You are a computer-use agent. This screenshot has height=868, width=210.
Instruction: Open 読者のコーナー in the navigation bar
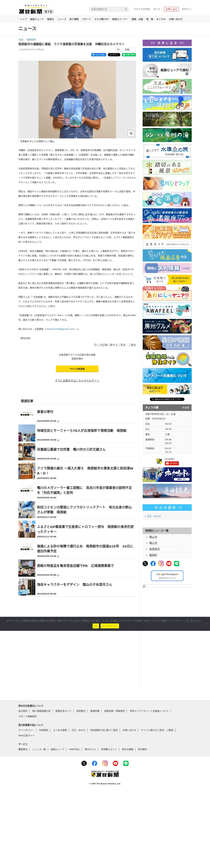(x=120, y=19)
